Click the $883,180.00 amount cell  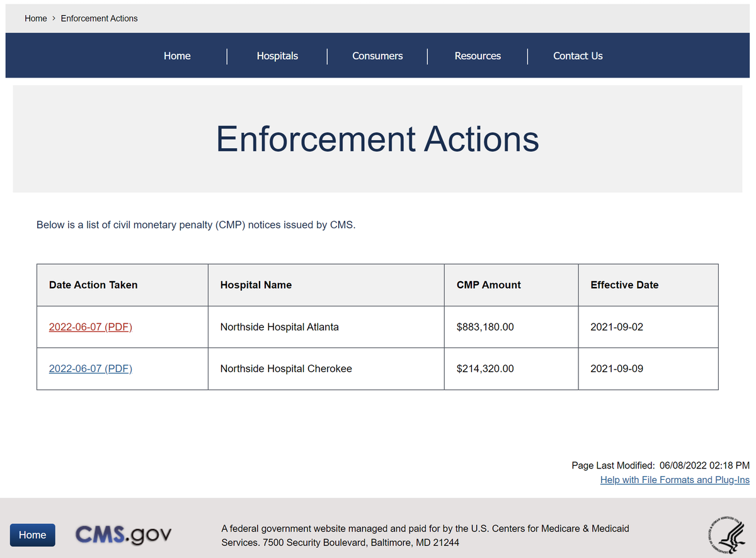pos(511,327)
